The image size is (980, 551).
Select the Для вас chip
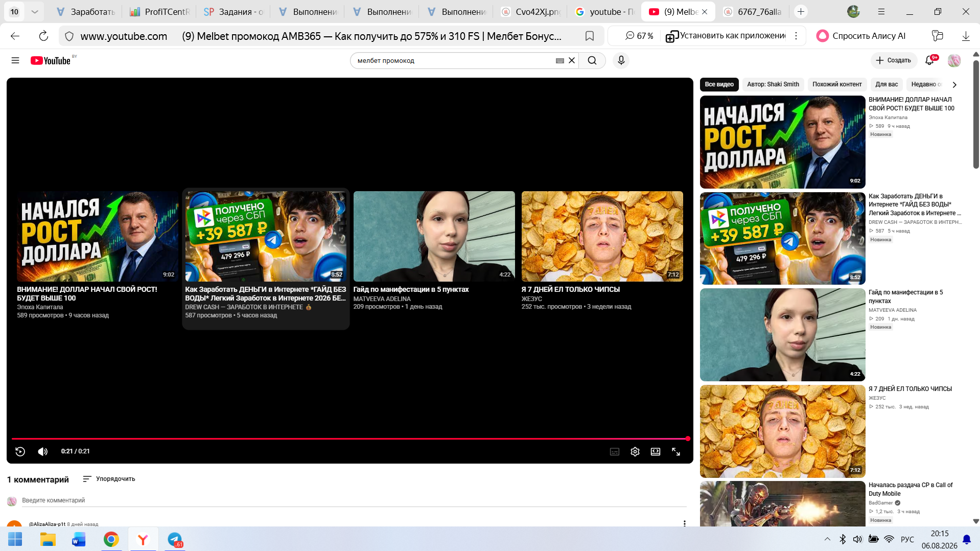pyautogui.click(x=886, y=84)
